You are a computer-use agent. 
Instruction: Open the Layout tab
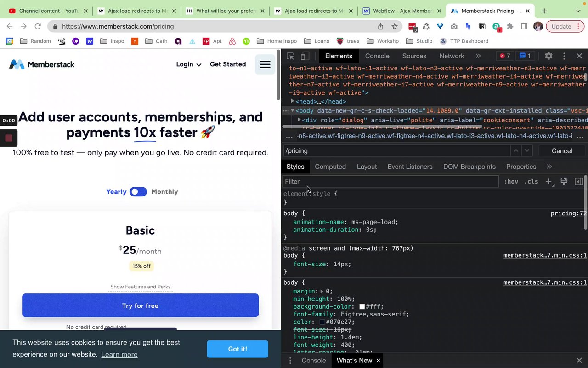coord(367,167)
